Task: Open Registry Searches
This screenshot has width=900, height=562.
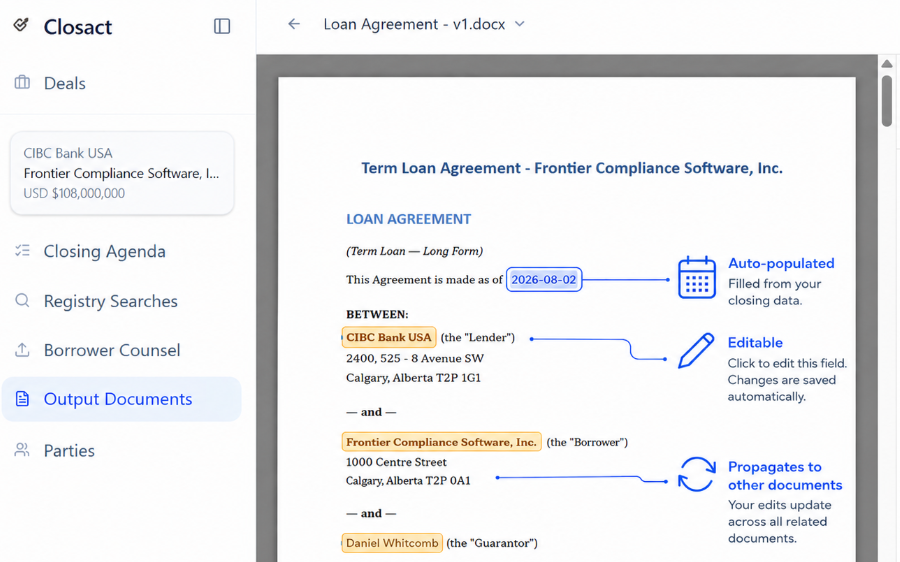Action: point(111,301)
